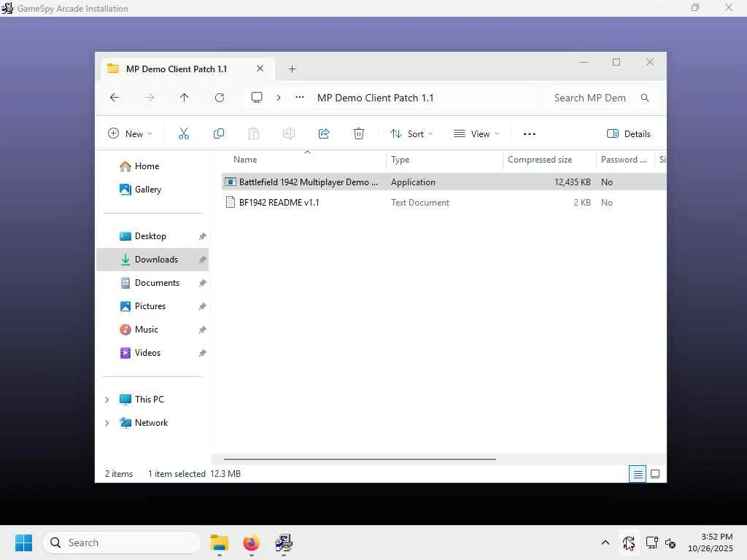Click the Share icon in toolbar

click(324, 134)
